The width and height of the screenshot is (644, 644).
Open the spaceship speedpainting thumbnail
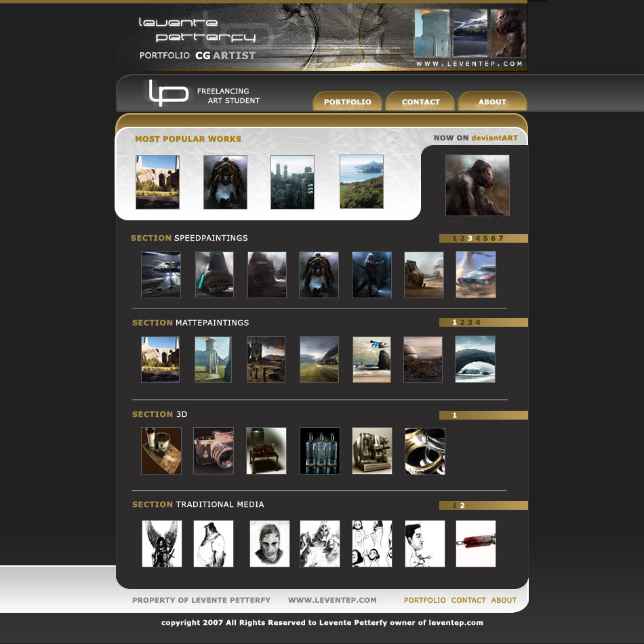point(161,275)
